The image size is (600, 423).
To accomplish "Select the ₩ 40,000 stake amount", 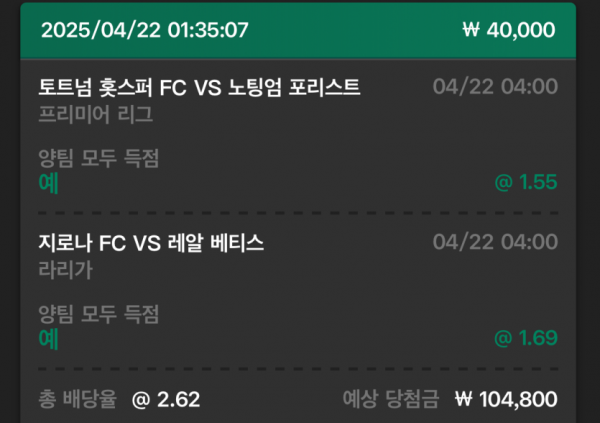I will coord(509,30).
